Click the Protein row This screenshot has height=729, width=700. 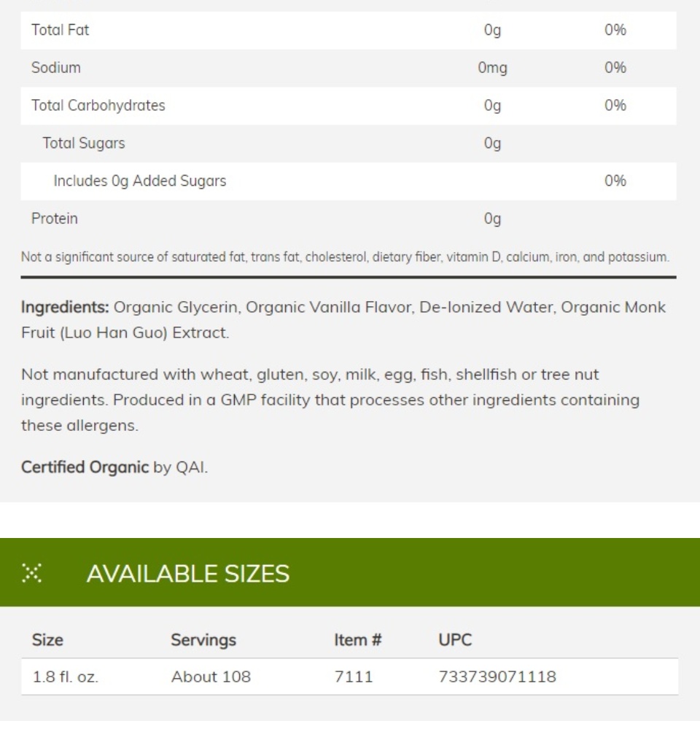[349, 219]
